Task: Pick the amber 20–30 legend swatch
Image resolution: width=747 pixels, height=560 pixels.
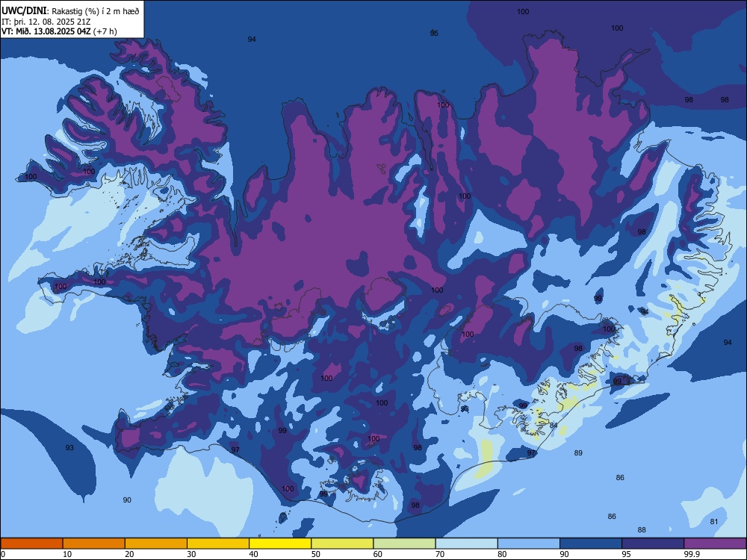Action: click(156, 544)
